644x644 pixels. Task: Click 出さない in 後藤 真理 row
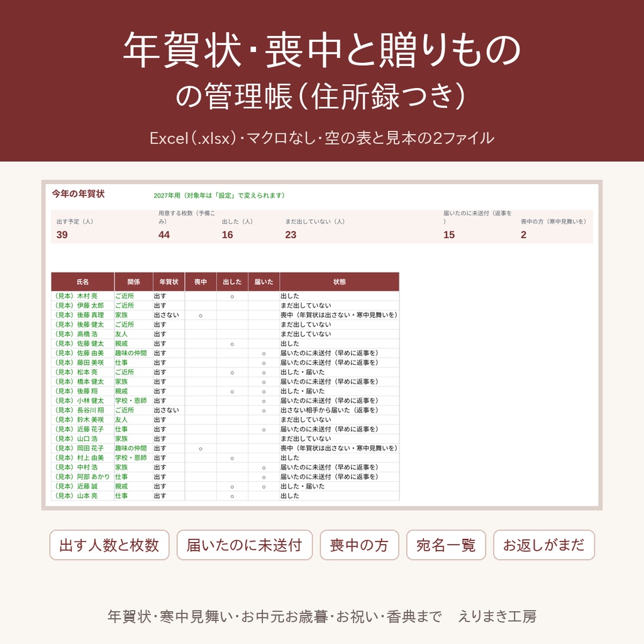click(166, 315)
